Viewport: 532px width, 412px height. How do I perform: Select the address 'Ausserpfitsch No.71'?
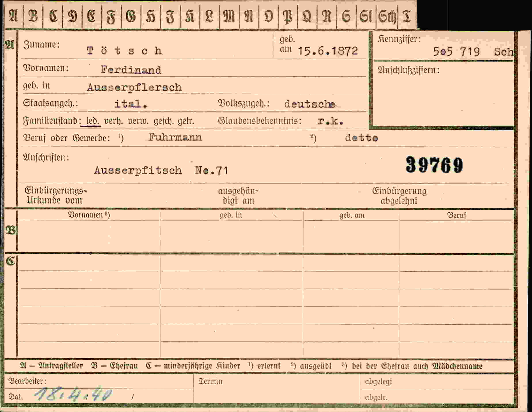pos(161,170)
